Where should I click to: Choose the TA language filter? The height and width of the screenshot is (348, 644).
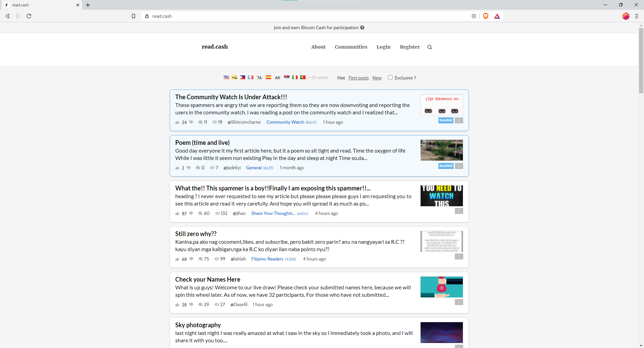point(259,78)
